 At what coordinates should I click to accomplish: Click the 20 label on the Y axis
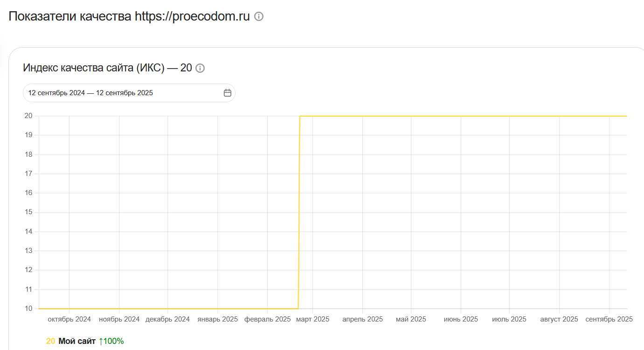pyautogui.click(x=29, y=116)
